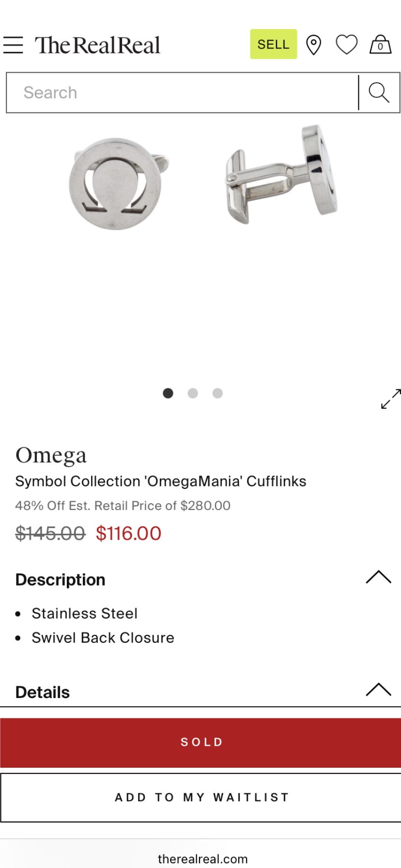Toggle the Description section heading

61,580
